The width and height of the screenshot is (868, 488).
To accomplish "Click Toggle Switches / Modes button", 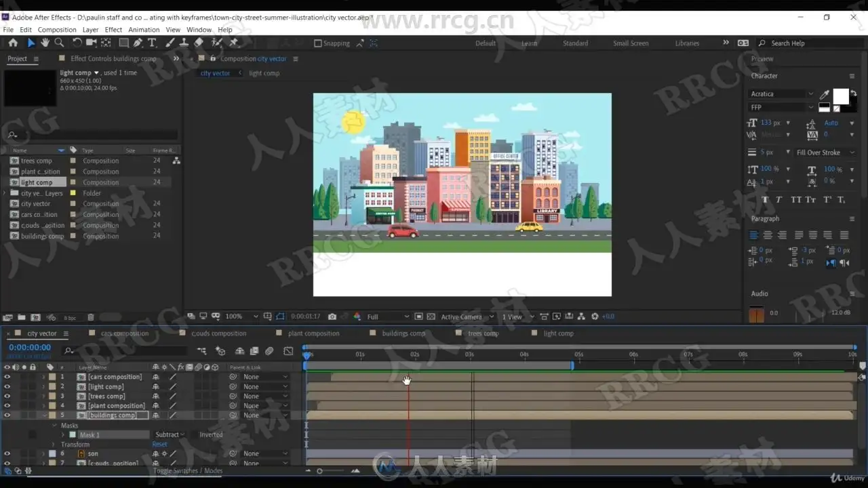I will [187, 471].
